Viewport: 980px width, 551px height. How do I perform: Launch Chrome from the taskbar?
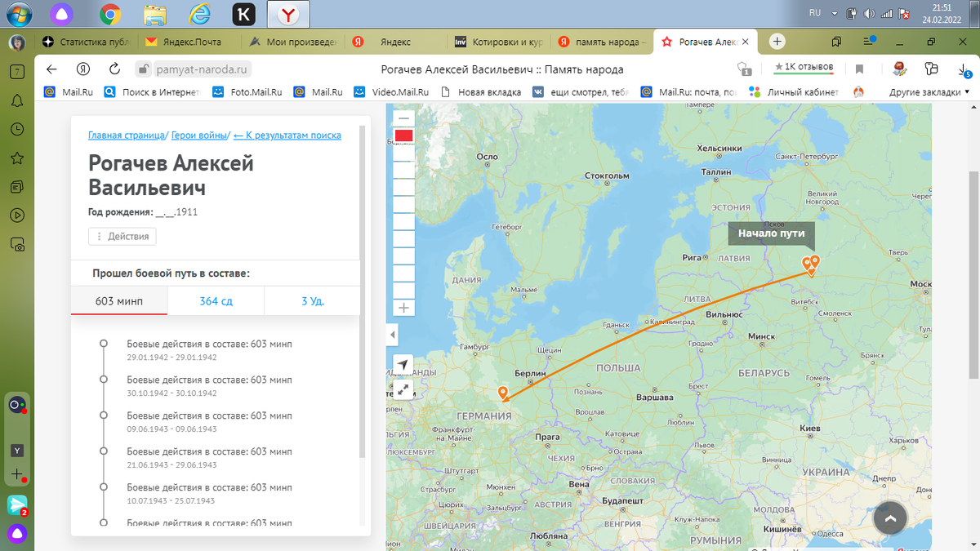pos(110,14)
